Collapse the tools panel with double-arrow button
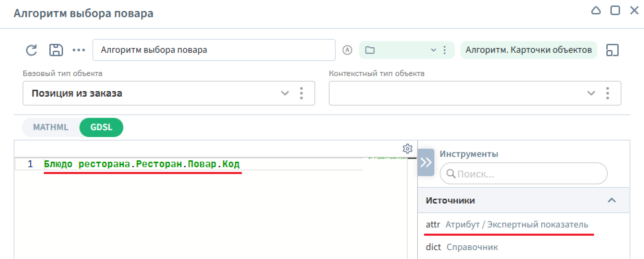This screenshot has width=644, height=259. (426, 162)
